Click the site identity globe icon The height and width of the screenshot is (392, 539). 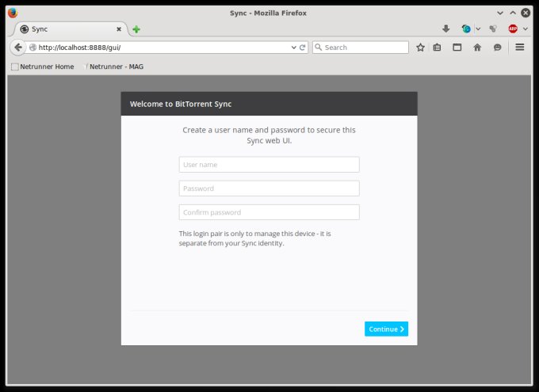click(x=32, y=48)
